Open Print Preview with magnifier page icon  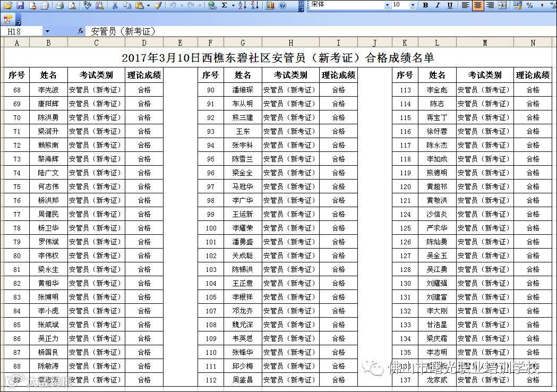72,5
